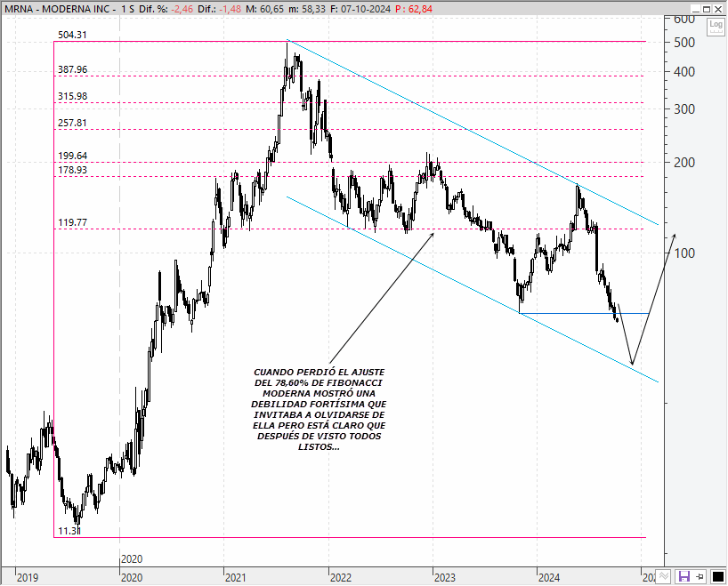Click the pin icon beside the save icon
Image resolution: width=728 pixels, height=586 pixels.
(x=700, y=577)
